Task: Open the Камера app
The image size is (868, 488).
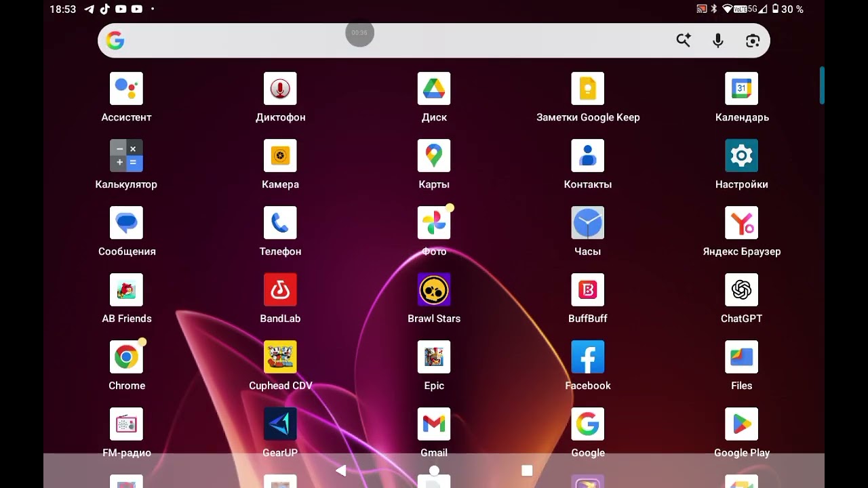Action: tap(280, 156)
